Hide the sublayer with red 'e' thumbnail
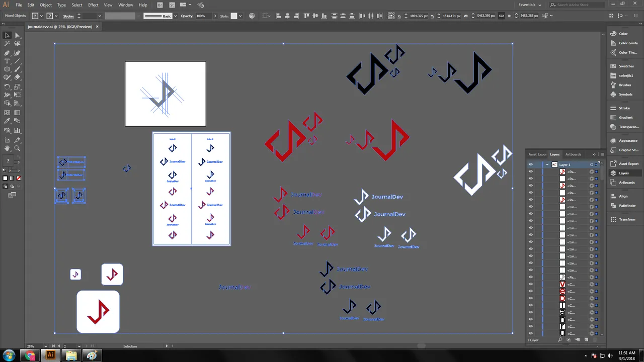The height and width of the screenshot is (362, 644). (530, 291)
